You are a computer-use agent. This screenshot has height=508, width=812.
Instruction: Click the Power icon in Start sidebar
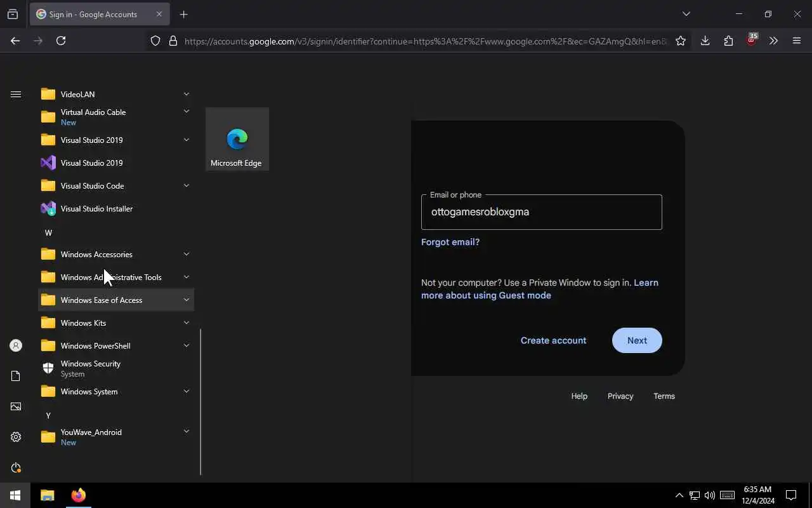coord(16,467)
